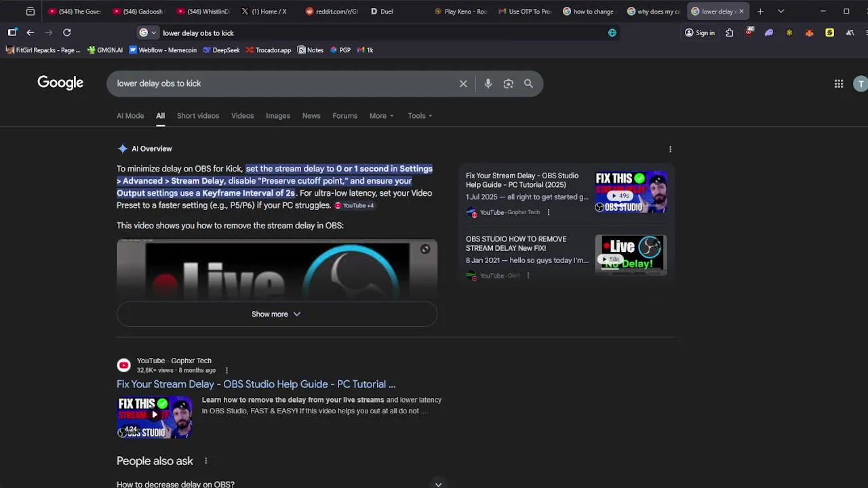Switch to AI Mode tab
The width and height of the screenshot is (868, 488).
coord(130,116)
